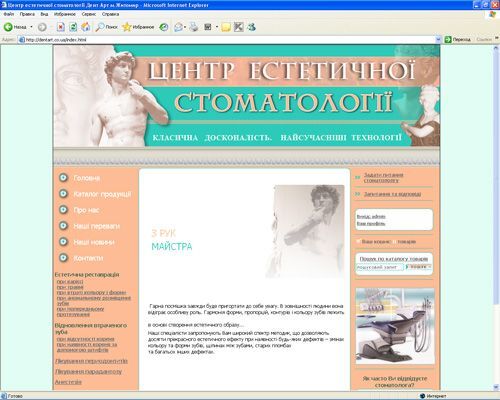Click the page icon in the address bar
This screenshot has height=400, width=500.
click(x=22, y=40)
